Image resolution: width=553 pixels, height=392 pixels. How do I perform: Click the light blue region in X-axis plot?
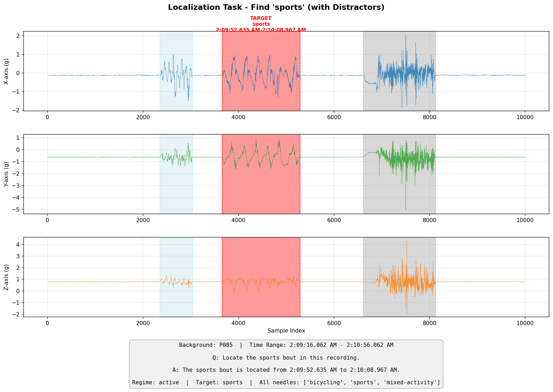(x=176, y=71)
